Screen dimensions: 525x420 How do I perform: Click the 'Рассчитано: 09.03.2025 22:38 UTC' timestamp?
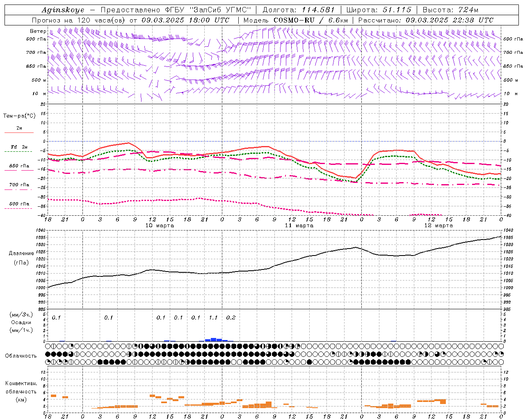coord(426,20)
